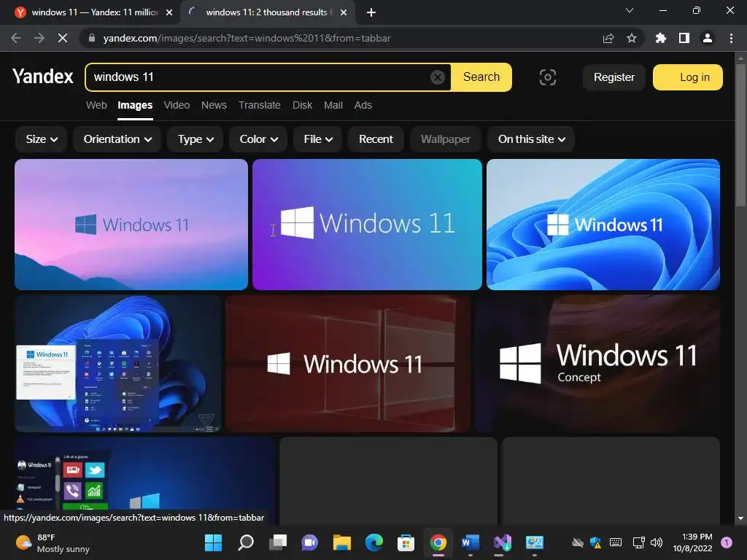Open Disk tab
This screenshot has height=560, width=747.
pos(302,105)
